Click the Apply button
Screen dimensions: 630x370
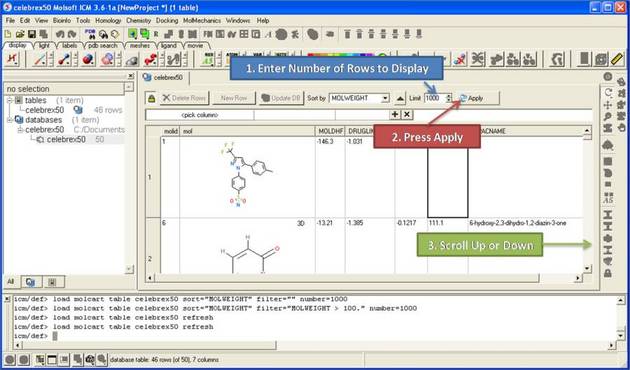click(x=478, y=98)
